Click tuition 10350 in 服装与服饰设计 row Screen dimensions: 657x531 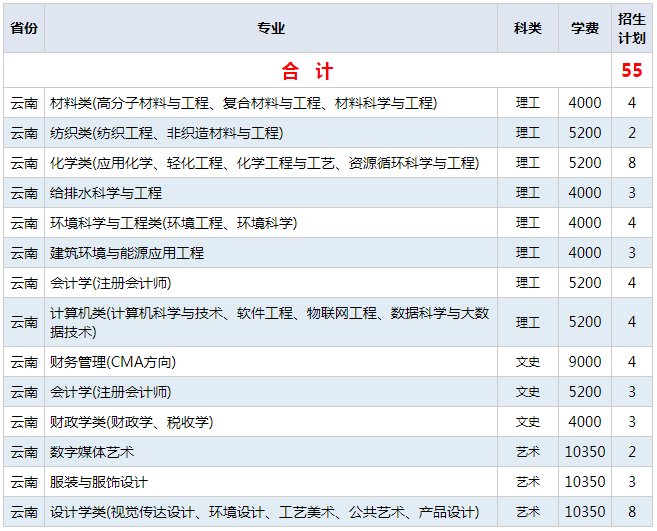[585, 482]
